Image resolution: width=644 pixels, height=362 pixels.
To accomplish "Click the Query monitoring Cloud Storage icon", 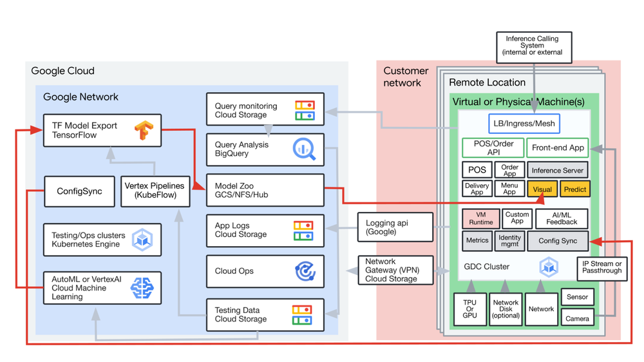I will (x=304, y=110).
